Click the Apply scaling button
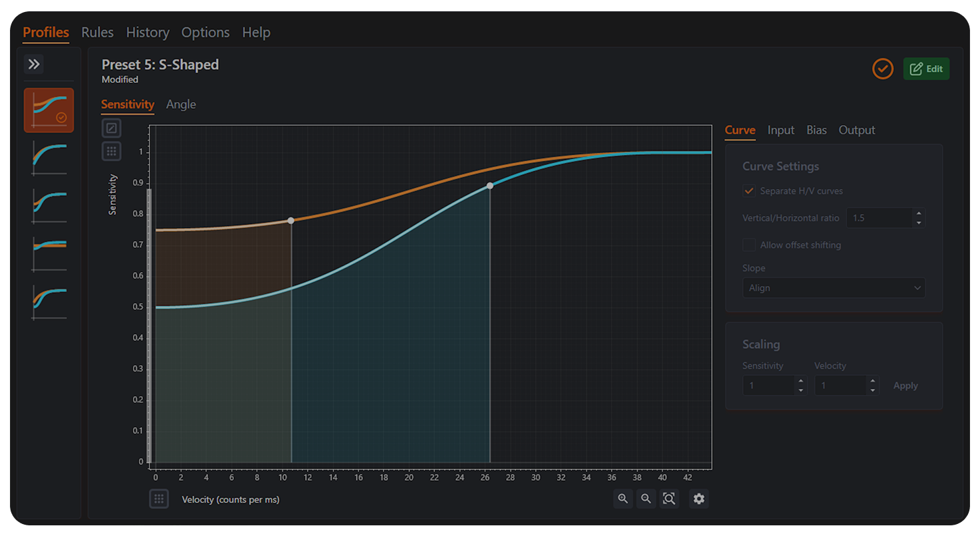 pyautogui.click(x=905, y=386)
